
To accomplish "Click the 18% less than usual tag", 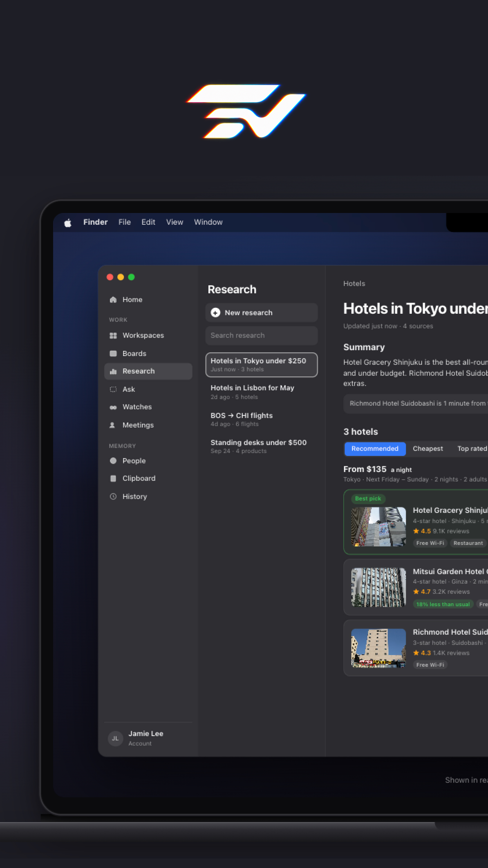I will point(443,604).
